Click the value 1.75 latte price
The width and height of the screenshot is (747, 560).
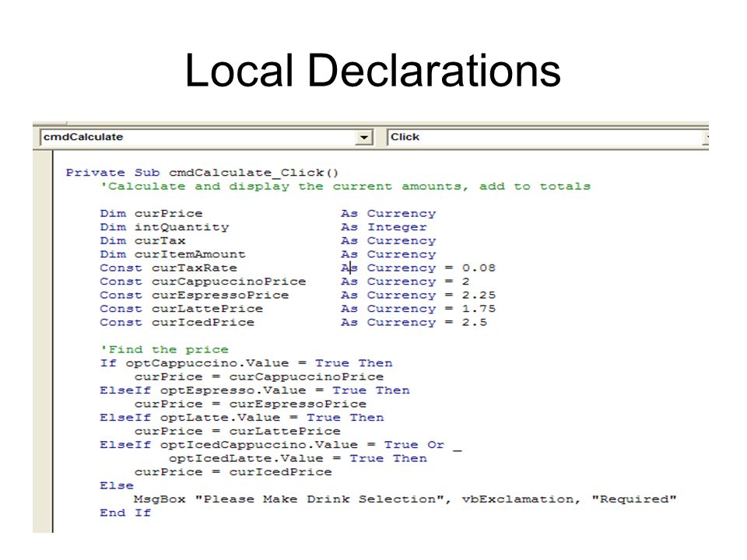[x=479, y=309]
